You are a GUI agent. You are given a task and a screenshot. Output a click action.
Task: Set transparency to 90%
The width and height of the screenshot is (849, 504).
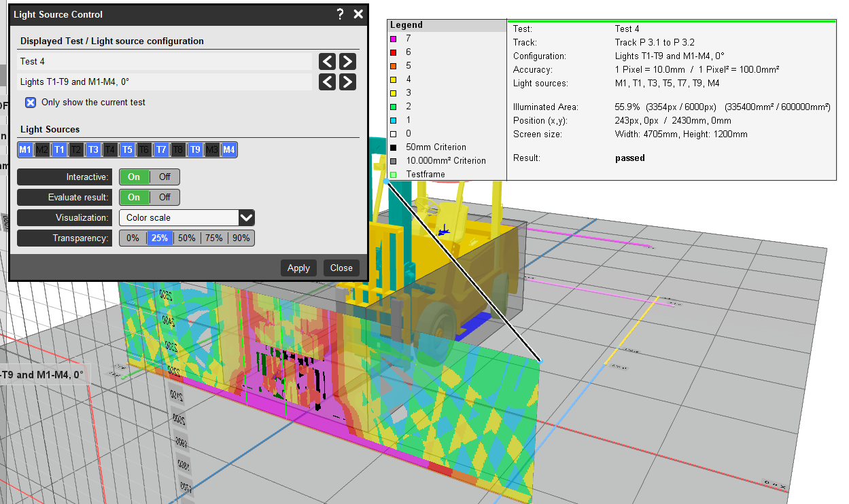(x=241, y=238)
